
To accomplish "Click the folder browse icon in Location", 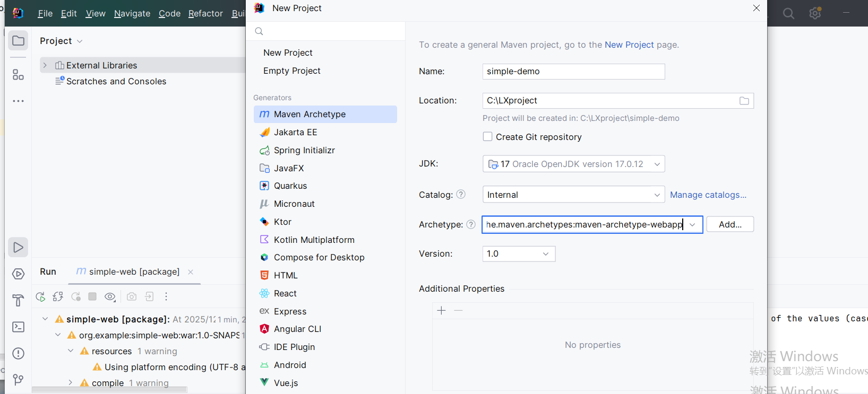I will point(744,101).
